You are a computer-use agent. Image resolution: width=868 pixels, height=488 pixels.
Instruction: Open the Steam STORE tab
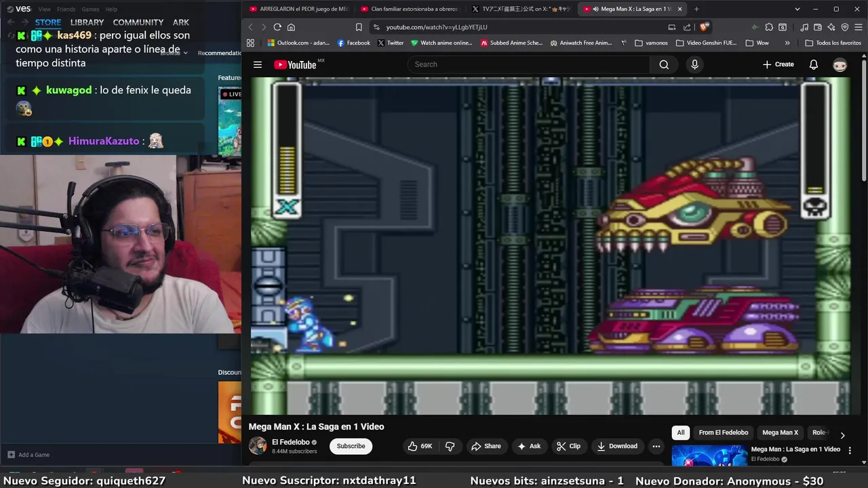(x=48, y=22)
